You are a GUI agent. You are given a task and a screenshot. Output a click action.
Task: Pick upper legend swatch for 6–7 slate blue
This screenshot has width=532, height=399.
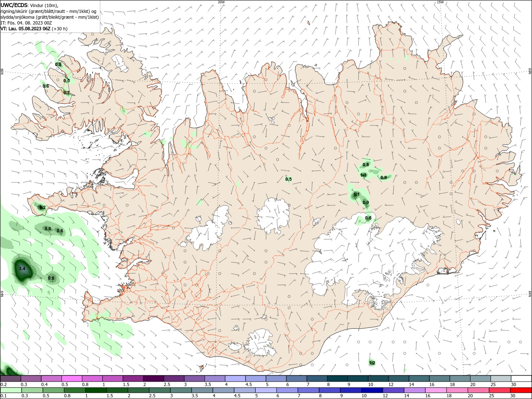296,379
